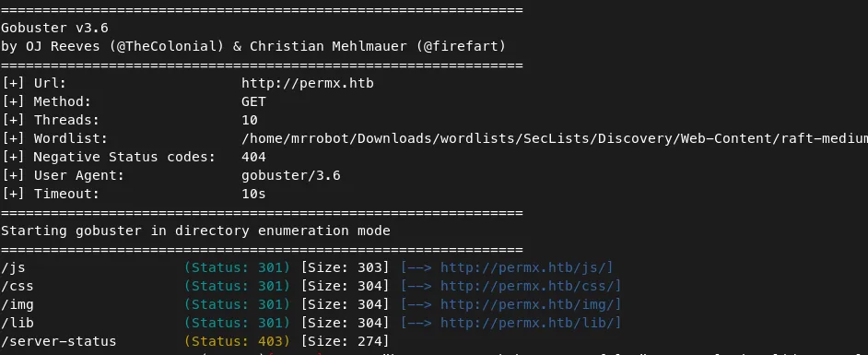Click 'OJ Reeves' in the author line
868x355 pixels.
[x=63, y=46]
